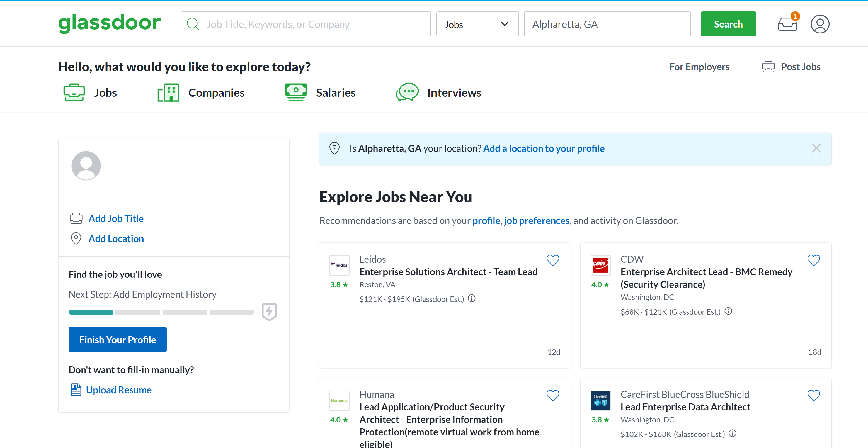Open Companies via its building icon

(168, 92)
